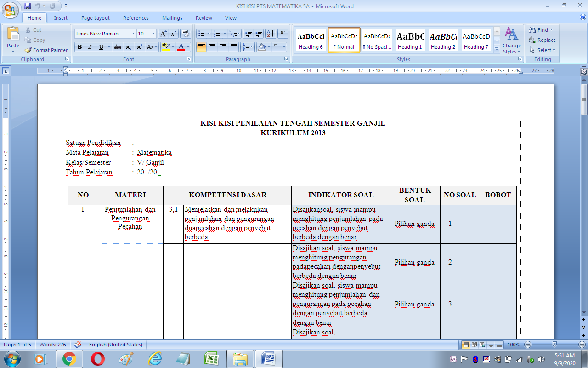Launch Opera from the taskbar
Image resolution: width=588 pixels, height=368 pixels.
coord(97,359)
